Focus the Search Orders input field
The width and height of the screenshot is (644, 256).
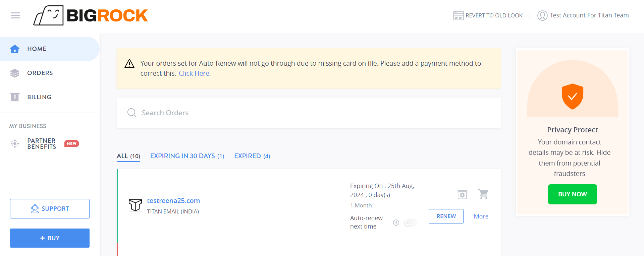[x=309, y=113]
